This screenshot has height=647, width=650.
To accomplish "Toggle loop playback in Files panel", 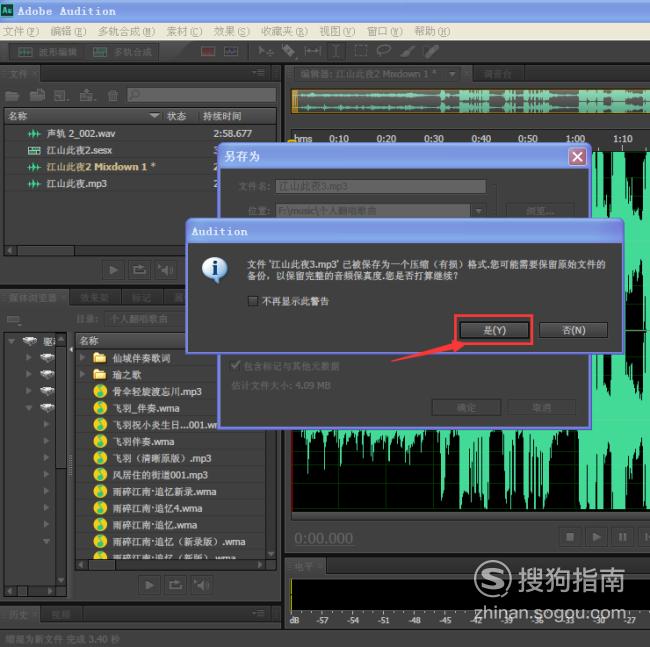I will [x=139, y=270].
